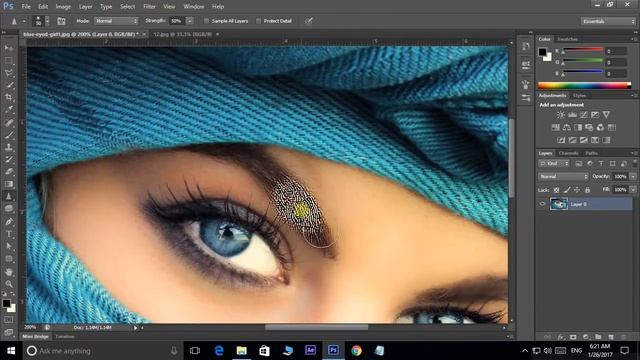Open the Mini Bridge tab
Viewport: 640px width, 360px height.
36,337
